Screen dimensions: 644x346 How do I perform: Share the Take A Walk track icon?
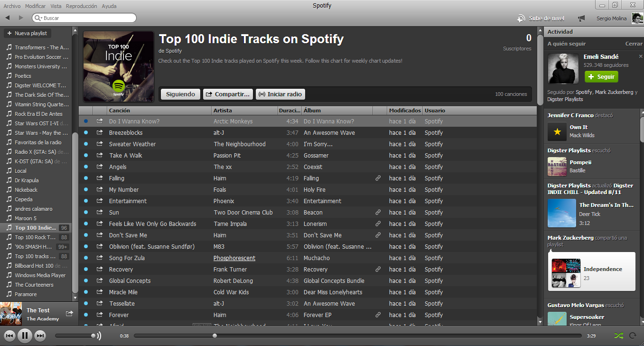coord(100,155)
